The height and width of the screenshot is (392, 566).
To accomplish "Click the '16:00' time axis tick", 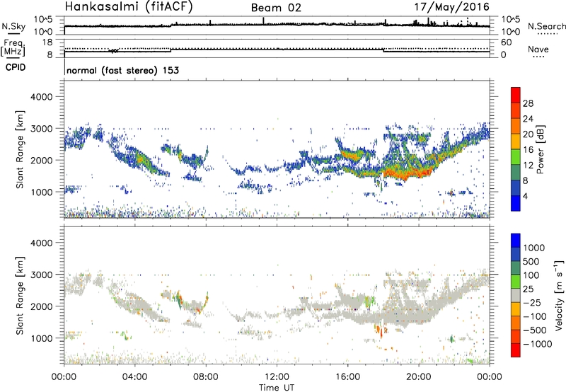I will 347,377.
